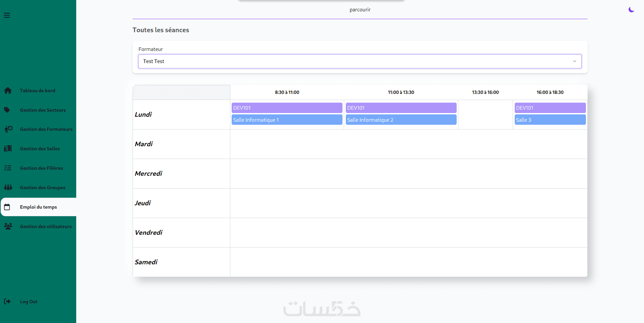Open Gestion des Salles page
This screenshot has height=323, width=644.
(x=40, y=149)
